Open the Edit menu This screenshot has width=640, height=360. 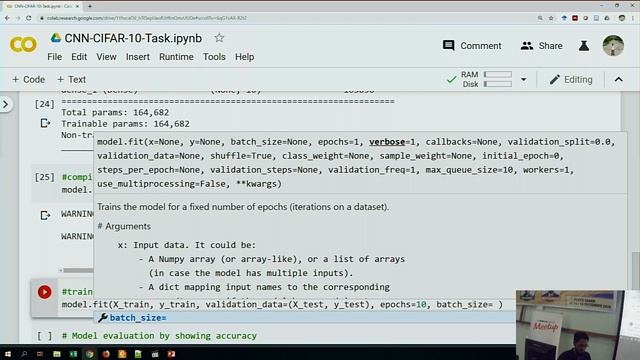pyautogui.click(x=79, y=57)
